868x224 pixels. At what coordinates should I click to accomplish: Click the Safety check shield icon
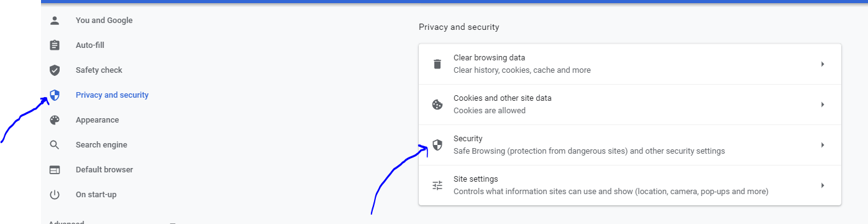(x=55, y=70)
